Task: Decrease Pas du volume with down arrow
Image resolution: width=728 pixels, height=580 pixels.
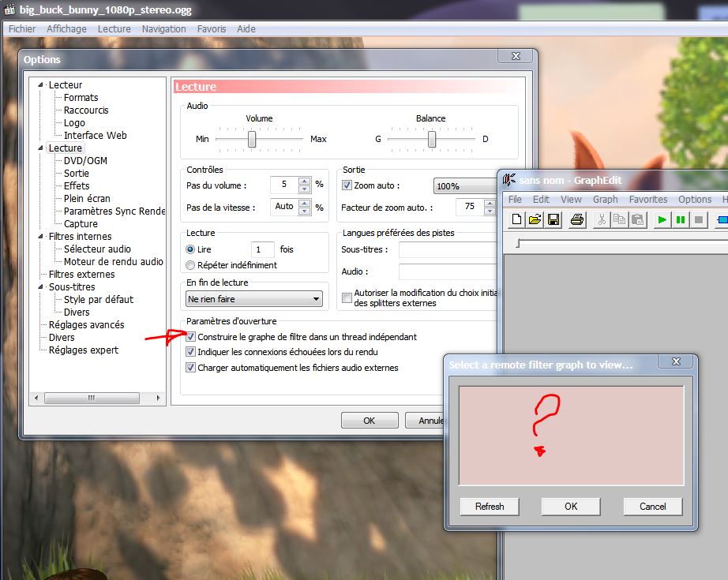Action: [305, 189]
